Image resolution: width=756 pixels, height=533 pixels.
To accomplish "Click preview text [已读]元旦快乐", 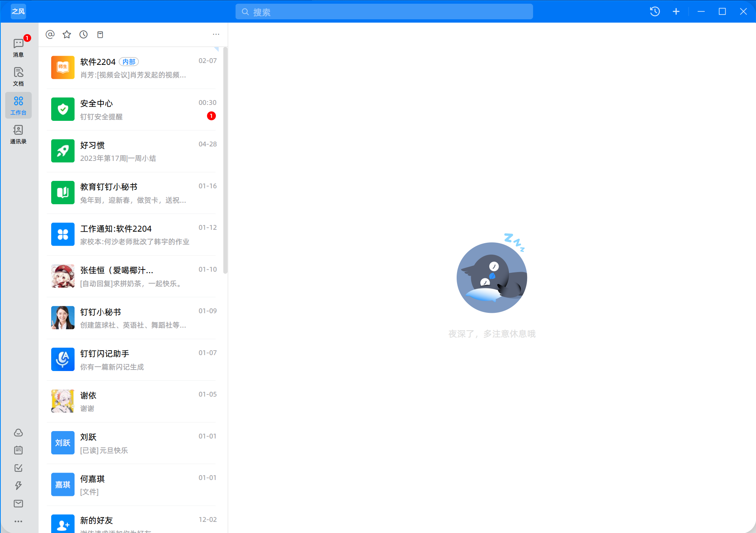I will coord(104,450).
